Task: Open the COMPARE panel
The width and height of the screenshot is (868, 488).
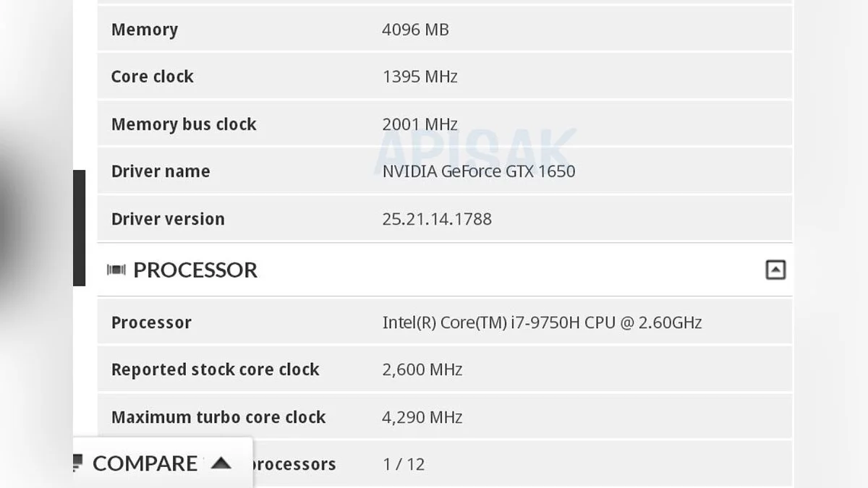Action: coord(145,463)
